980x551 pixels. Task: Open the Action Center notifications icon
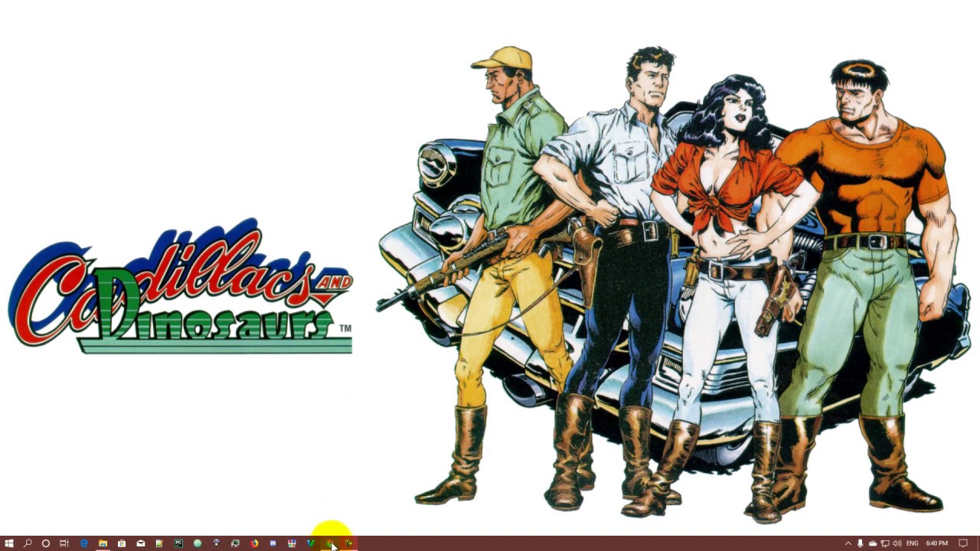[x=963, y=543]
